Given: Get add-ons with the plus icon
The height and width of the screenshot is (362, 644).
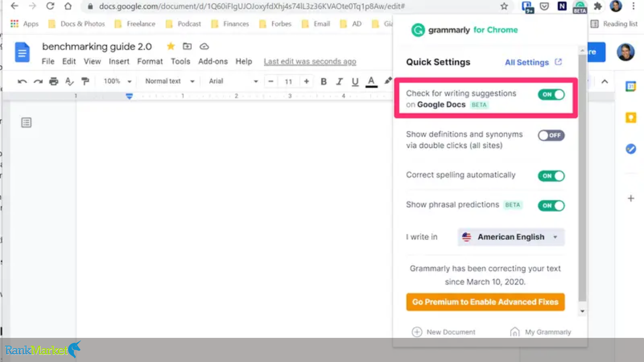Looking at the screenshot, I should tap(631, 198).
